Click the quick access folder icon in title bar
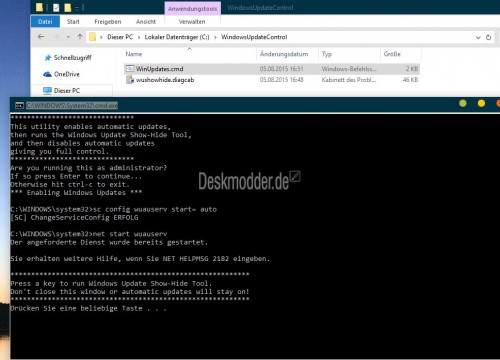500x360 pixels. [39, 7]
